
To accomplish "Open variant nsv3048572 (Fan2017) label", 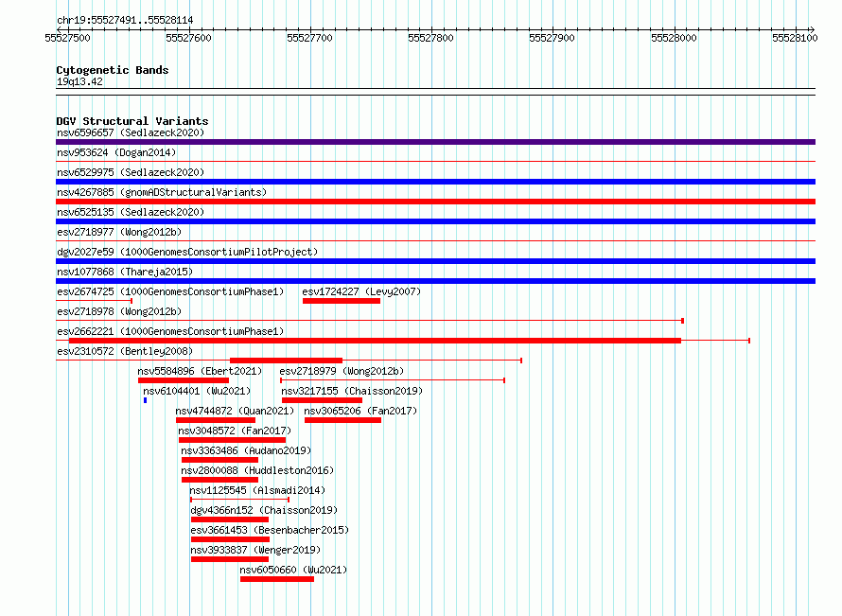I will click(x=235, y=431).
